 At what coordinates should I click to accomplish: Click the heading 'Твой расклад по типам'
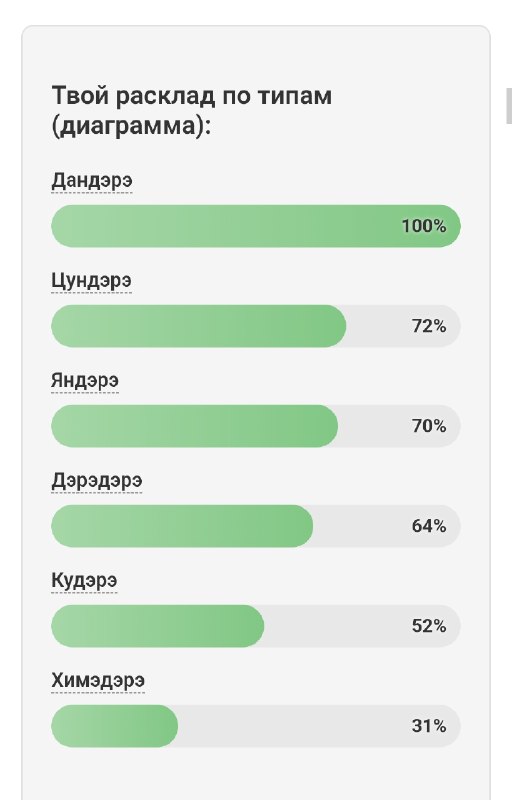[x=192, y=96]
